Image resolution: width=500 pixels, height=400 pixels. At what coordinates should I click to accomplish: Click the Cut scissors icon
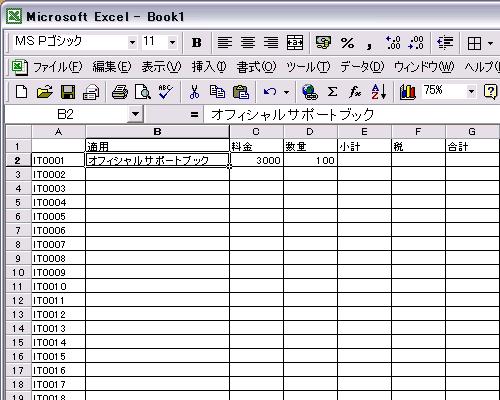point(194,92)
